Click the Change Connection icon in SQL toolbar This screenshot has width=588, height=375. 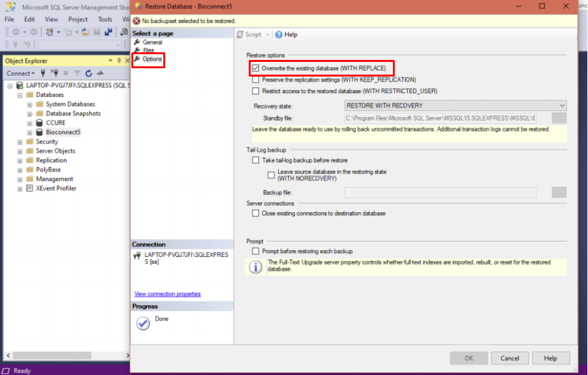[27, 45]
